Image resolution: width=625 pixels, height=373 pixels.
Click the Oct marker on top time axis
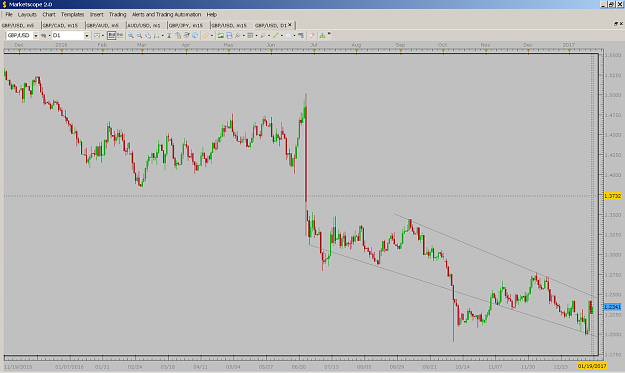click(442, 45)
